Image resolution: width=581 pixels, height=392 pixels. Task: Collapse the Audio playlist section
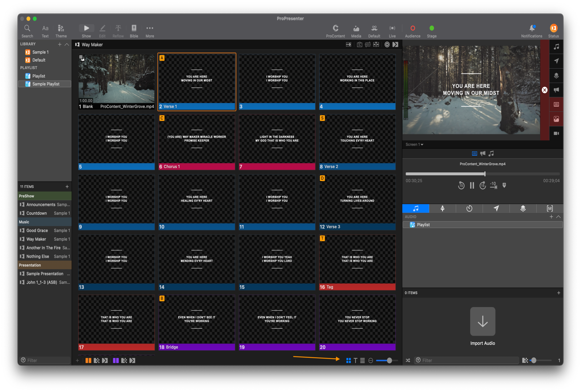point(558,217)
